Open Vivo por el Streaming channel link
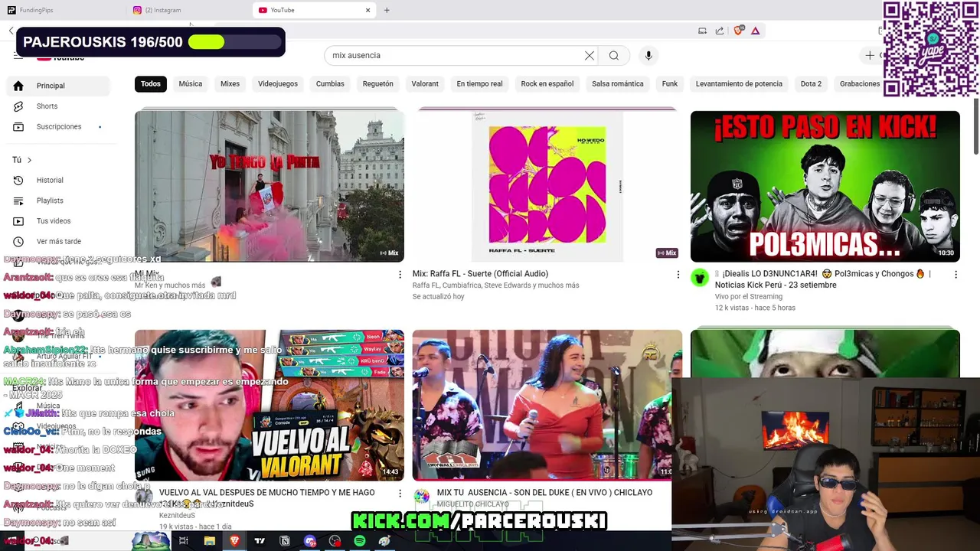The width and height of the screenshot is (980, 551). pyautogui.click(x=749, y=297)
